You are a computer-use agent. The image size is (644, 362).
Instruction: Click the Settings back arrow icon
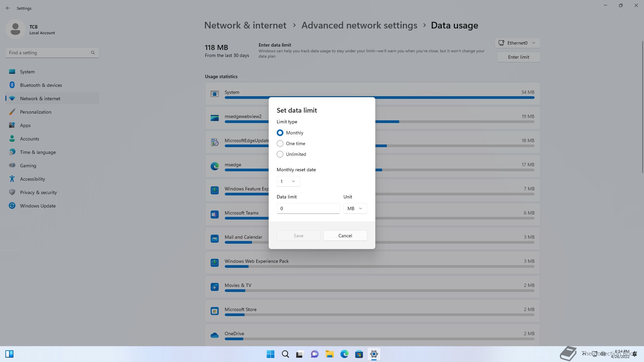[8, 8]
